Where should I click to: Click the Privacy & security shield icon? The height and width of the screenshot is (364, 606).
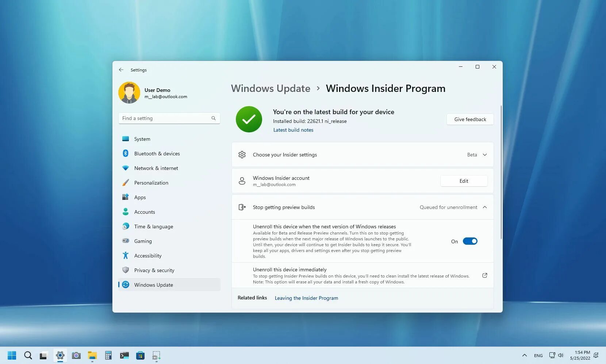click(x=126, y=270)
